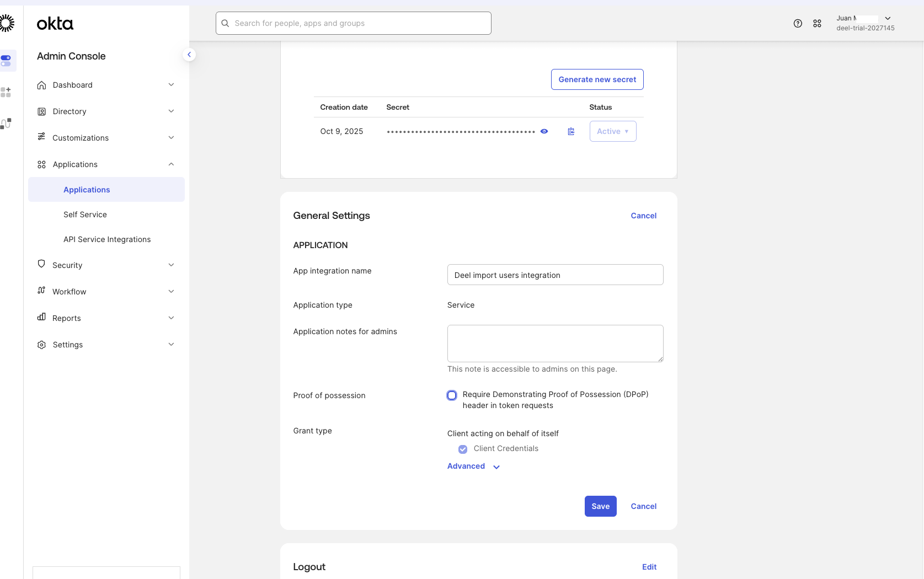
Task: Click the Settings gear icon in sidebar
Action: click(x=41, y=345)
